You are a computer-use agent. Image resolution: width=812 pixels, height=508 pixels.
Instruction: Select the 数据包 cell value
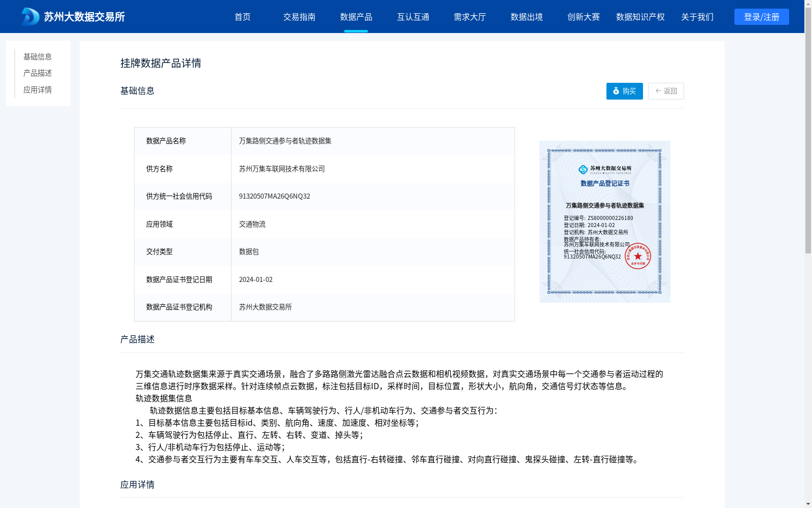[x=249, y=251]
